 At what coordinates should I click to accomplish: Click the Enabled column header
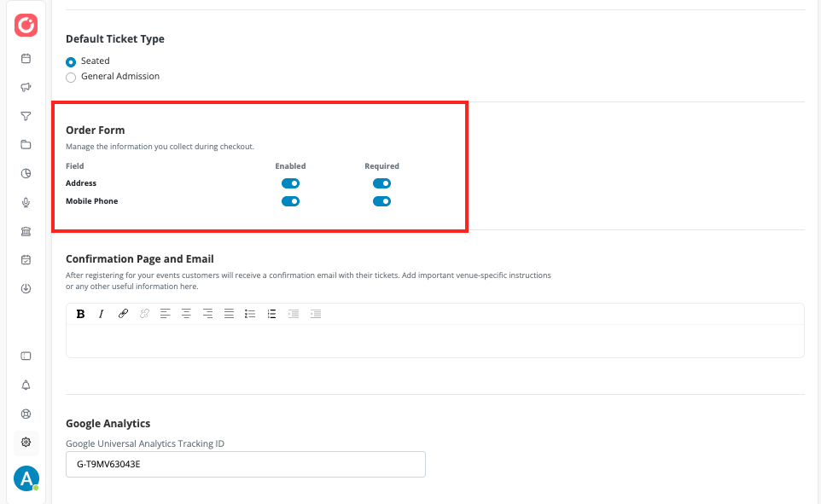point(291,166)
